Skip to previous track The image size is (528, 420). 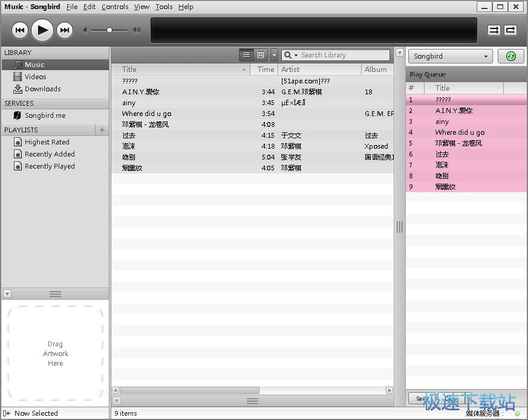[x=20, y=30]
